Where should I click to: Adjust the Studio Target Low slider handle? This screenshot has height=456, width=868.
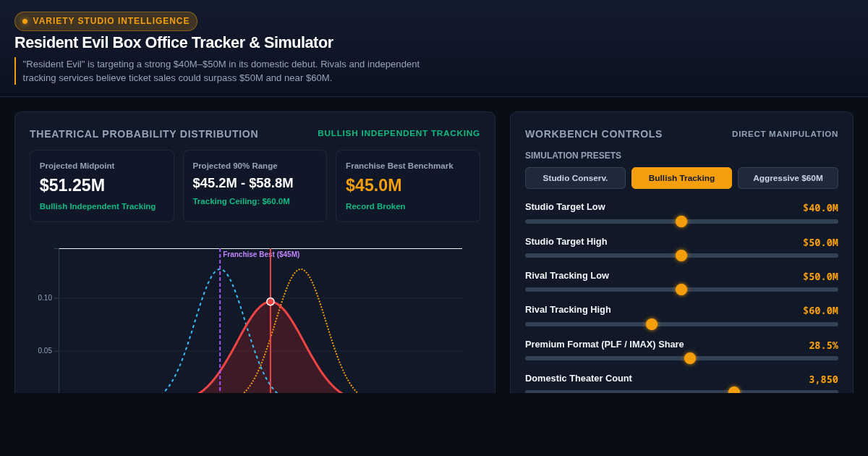[x=681, y=221]
